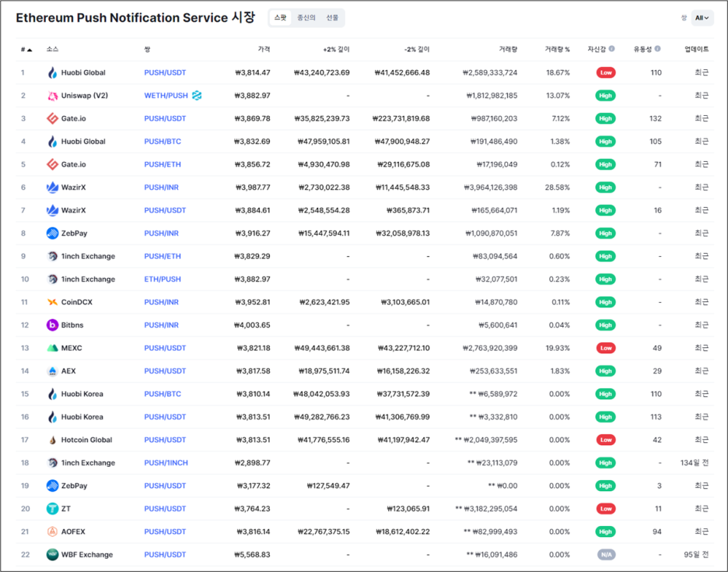The image size is (728, 572).
Task: Click the Uniswap (V2) exchange name
Action: coord(85,96)
